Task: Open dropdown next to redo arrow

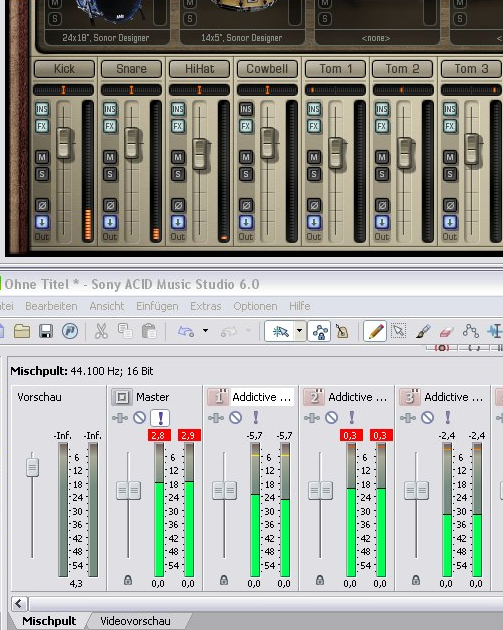Action: point(248,331)
